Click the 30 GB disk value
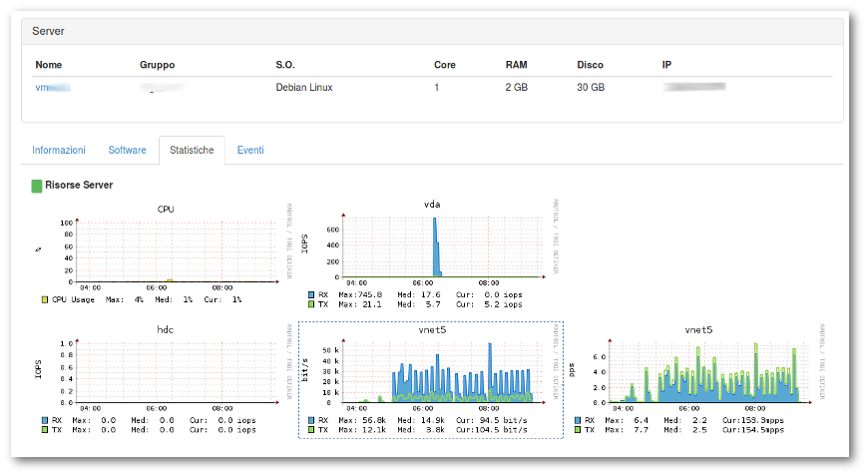868x476 pixels. click(591, 88)
